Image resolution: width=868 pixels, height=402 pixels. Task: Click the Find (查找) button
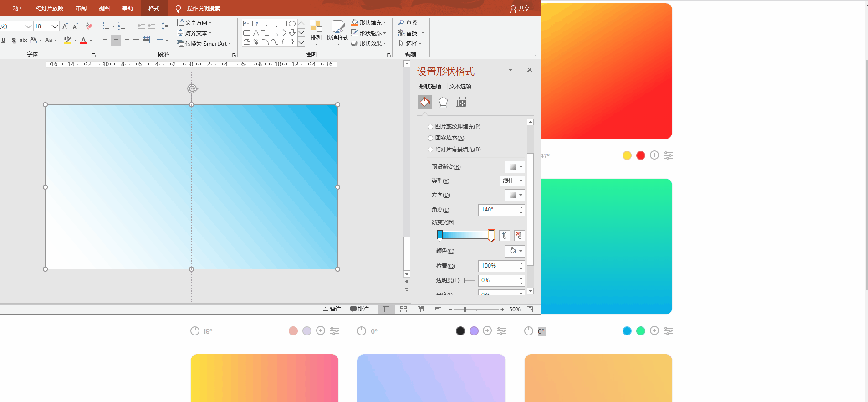pos(408,22)
